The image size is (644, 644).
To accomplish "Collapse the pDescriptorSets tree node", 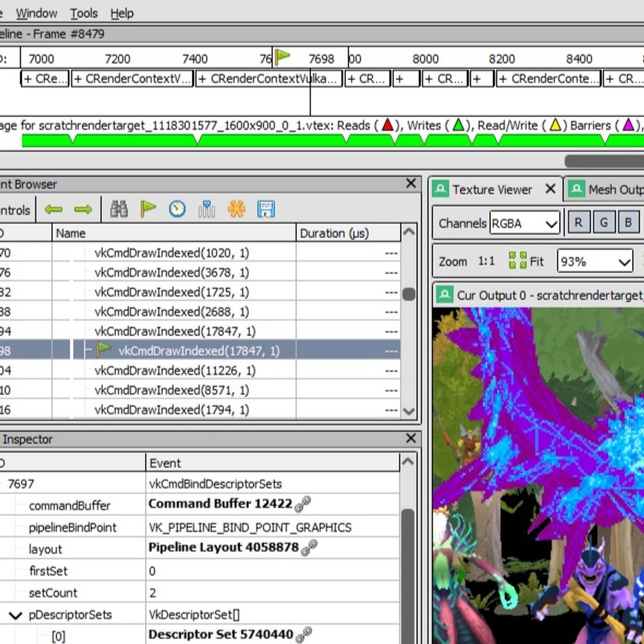I will coord(15,615).
